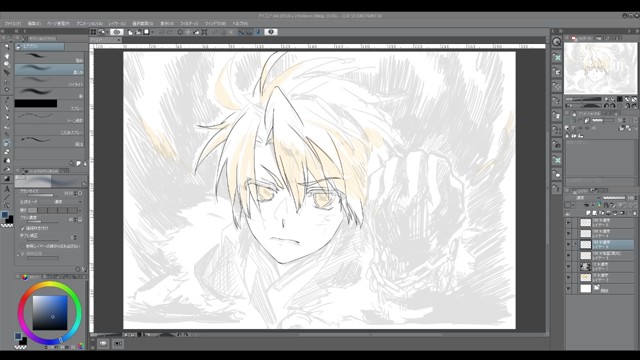Select the spray brush with black preview

[49, 104]
